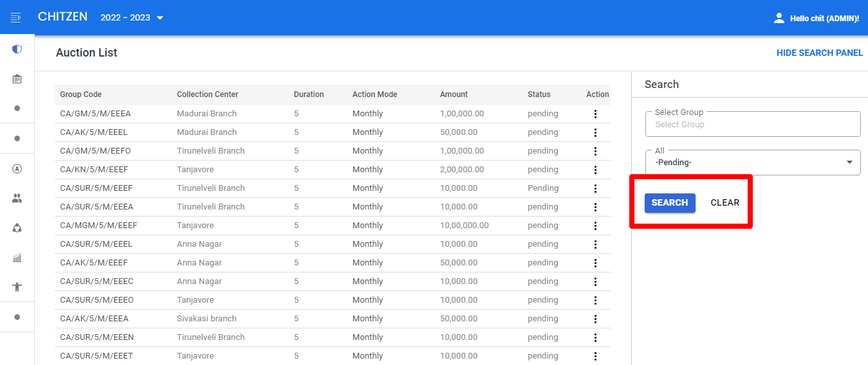Open action menu for CA/KN/5/M/EEEF row
The width and height of the screenshot is (868, 365).
pyautogui.click(x=595, y=170)
